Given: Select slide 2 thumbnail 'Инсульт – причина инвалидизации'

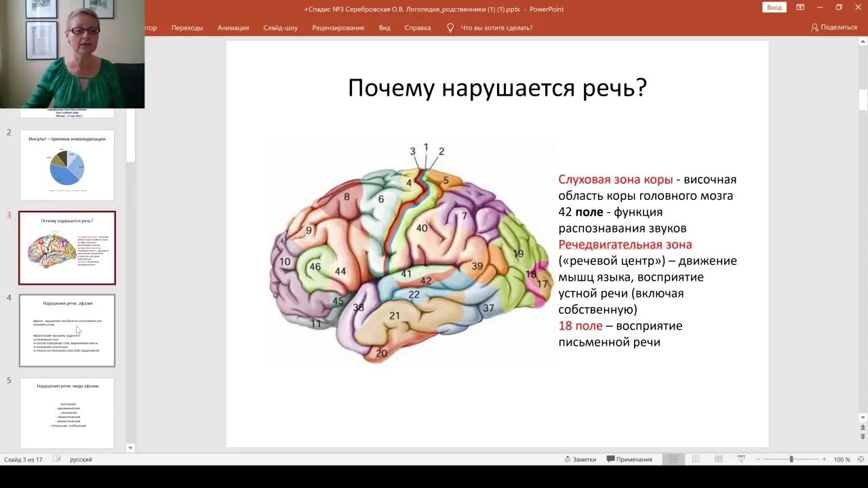Looking at the screenshot, I should (67, 165).
